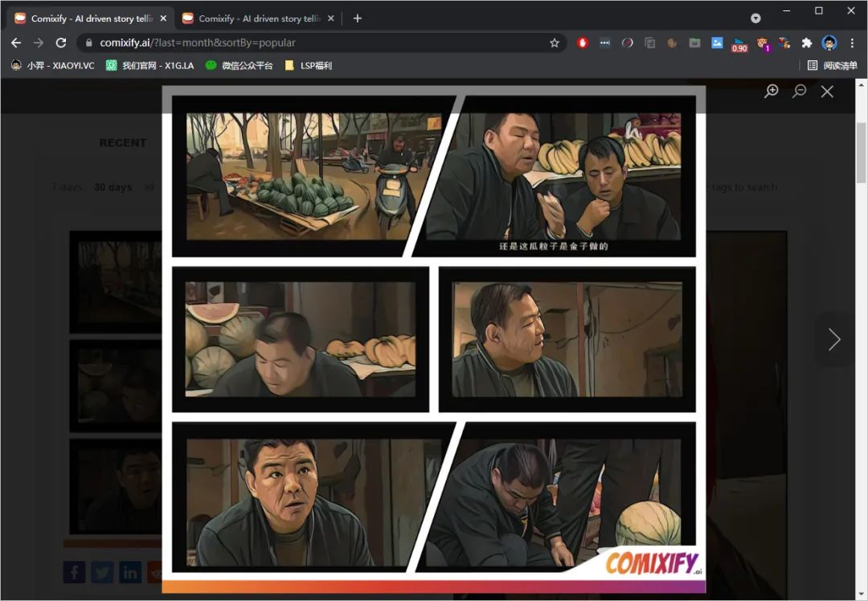Click the watermelon stall street panel
This screenshot has height=601, width=868.
click(313, 176)
